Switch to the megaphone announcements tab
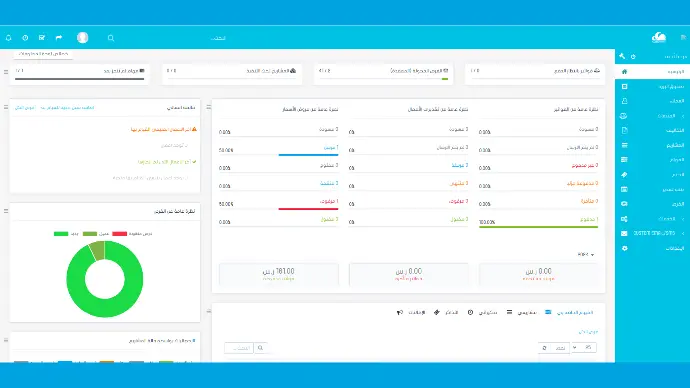The image size is (690, 388). click(x=411, y=312)
